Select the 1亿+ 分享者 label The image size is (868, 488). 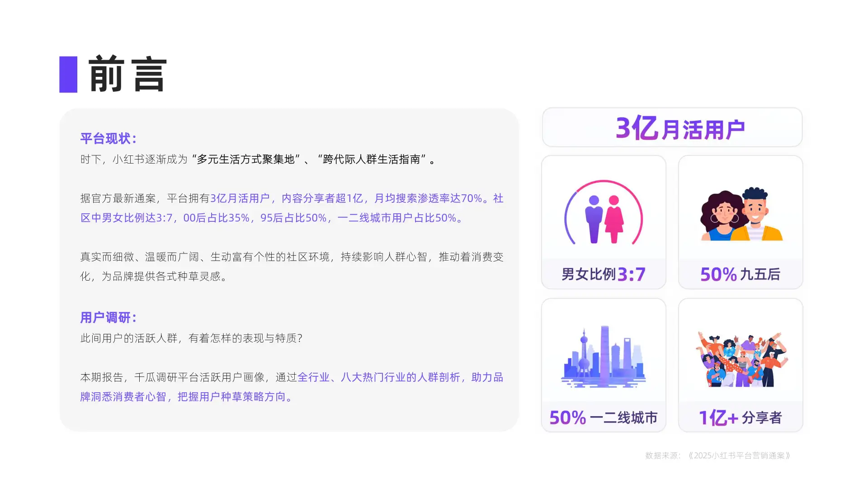coord(741,418)
